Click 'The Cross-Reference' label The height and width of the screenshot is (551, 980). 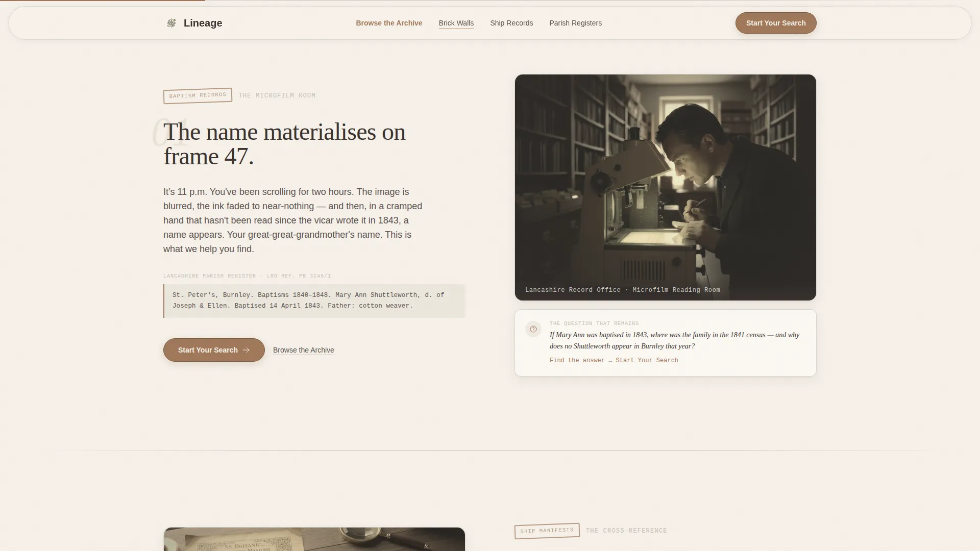[626, 531]
